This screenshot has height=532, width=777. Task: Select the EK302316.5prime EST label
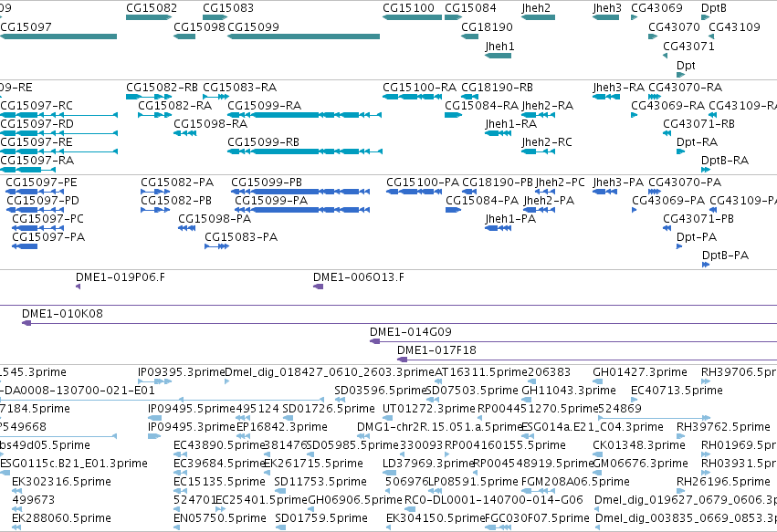pos(61,482)
